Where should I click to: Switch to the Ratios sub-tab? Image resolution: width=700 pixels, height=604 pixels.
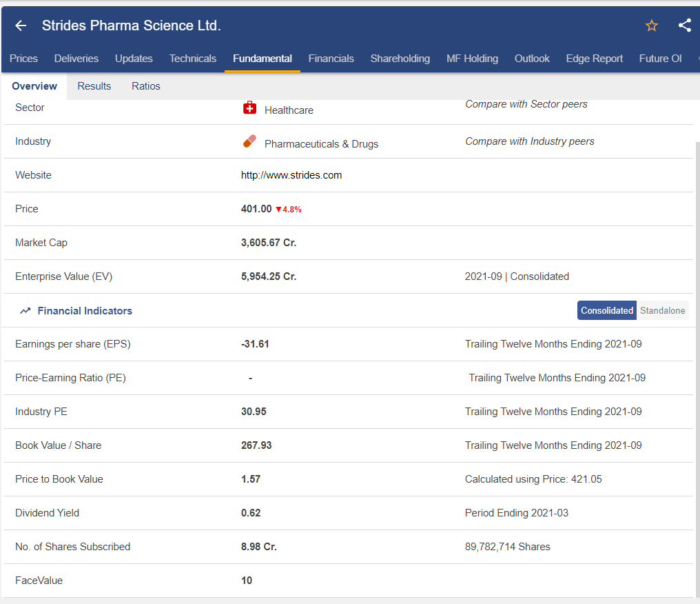(146, 86)
